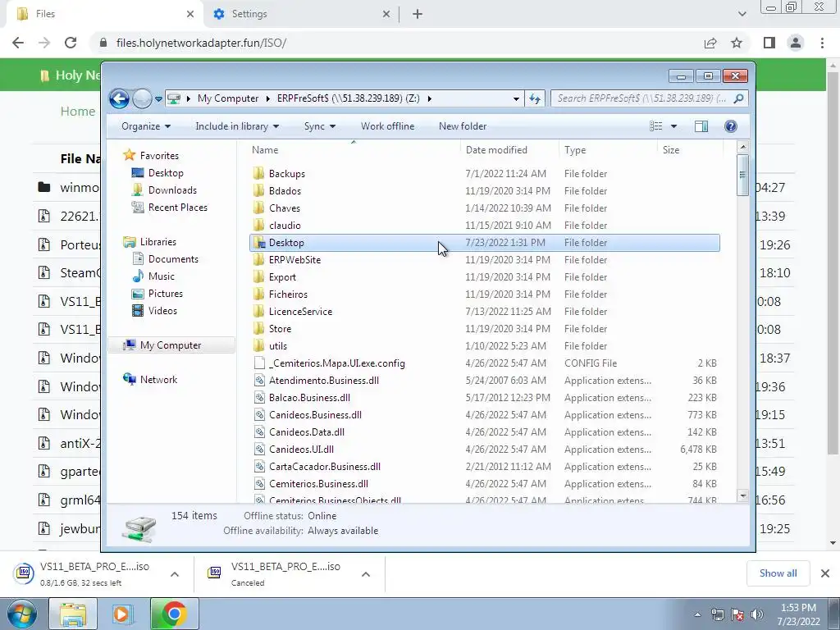Viewport: 840px width, 630px height.
Task: Click the search magnifier icon in Explorer
Action: pyautogui.click(x=739, y=98)
